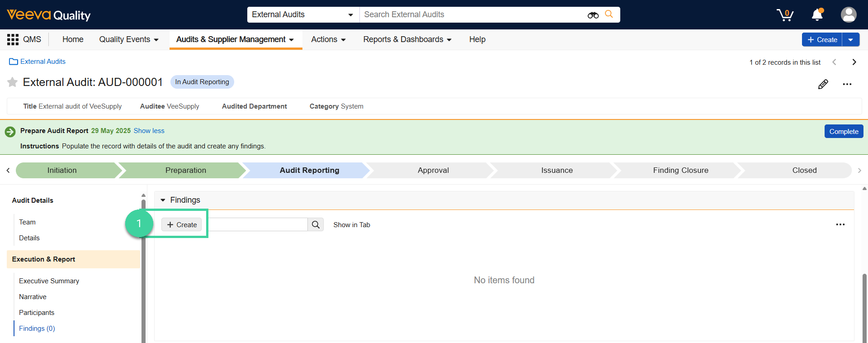868x343 pixels.
Task: Click the '1 of 2 records in this list' text
Action: coord(785,62)
